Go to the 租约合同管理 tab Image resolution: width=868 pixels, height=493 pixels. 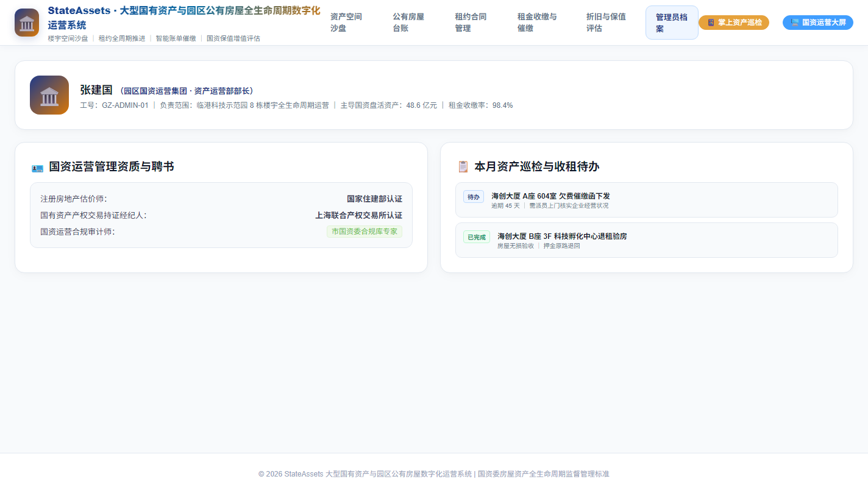pos(471,23)
